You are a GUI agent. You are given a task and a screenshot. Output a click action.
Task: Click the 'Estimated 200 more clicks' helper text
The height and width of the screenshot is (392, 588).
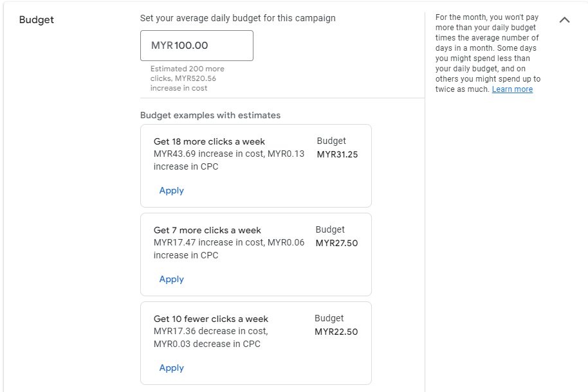(x=187, y=78)
